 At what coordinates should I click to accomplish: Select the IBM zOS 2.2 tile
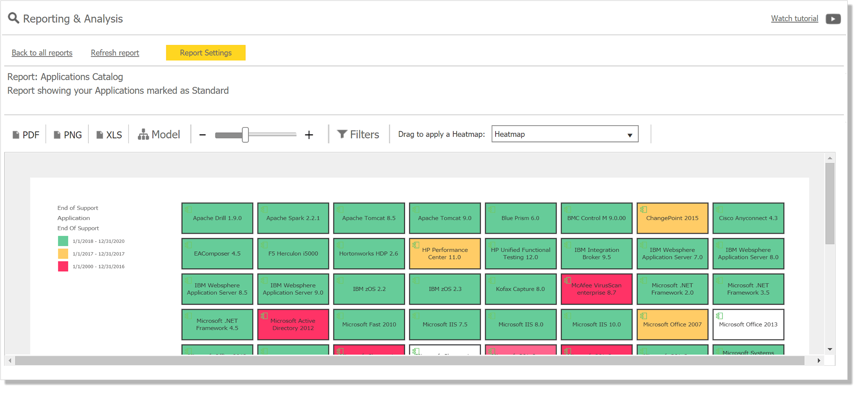pyautogui.click(x=369, y=289)
